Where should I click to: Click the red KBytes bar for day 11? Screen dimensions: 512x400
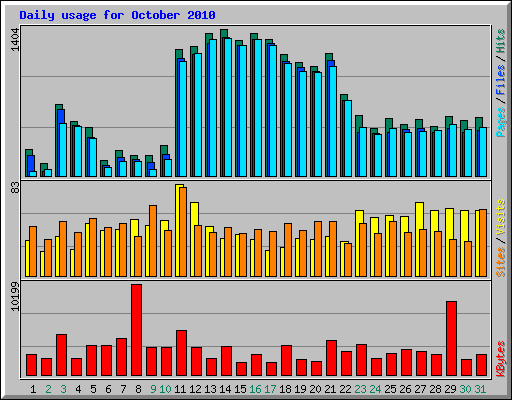181,353
